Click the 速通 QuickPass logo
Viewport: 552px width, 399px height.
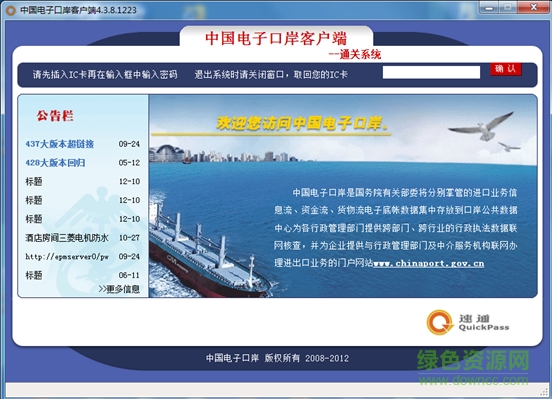click(468, 322)
